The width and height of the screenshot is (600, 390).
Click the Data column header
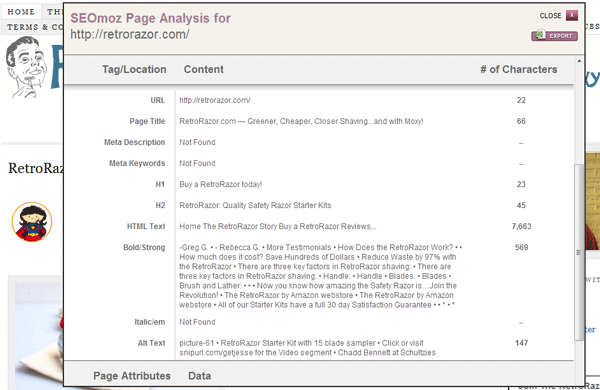point(199,376)
